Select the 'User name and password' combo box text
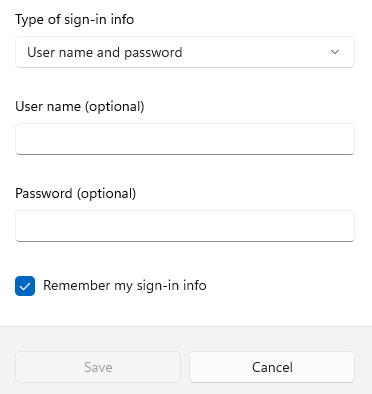The height and width of the screenshot is (394, 372). coord(105,52)
